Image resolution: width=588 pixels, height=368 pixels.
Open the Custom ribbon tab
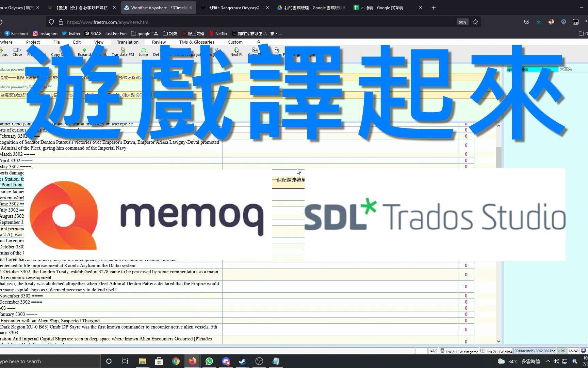point(235,42)
